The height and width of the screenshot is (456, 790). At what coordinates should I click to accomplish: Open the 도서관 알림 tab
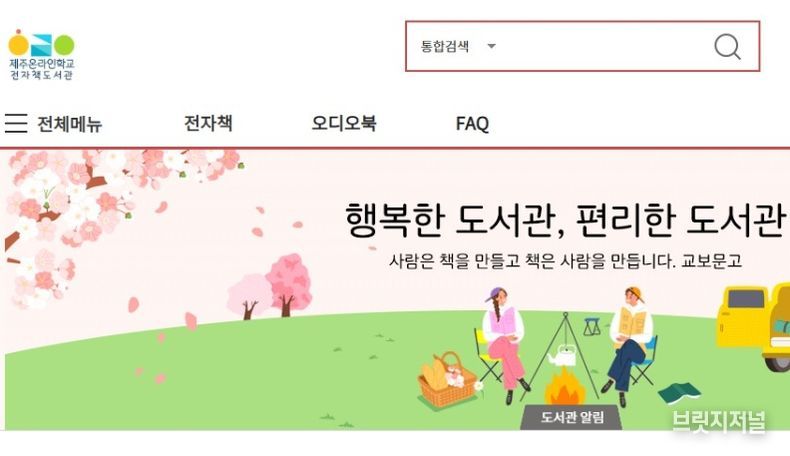point(571,417)
